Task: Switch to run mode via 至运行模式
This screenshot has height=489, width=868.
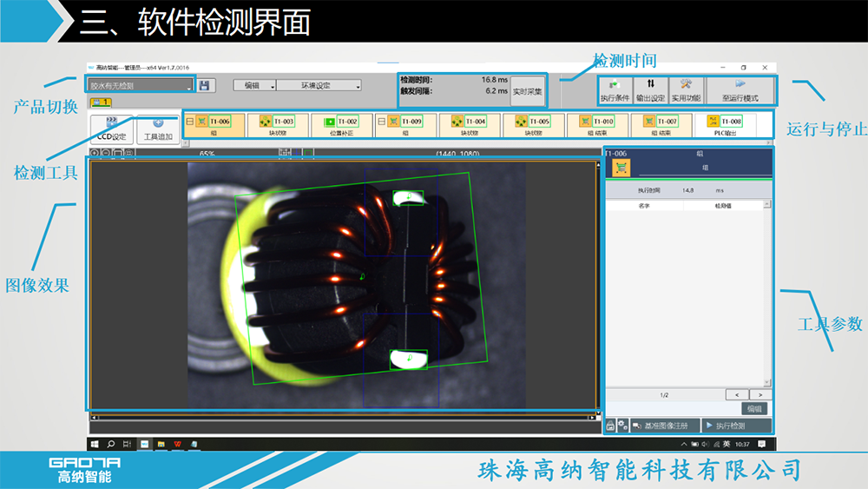Action: [740, 90]
